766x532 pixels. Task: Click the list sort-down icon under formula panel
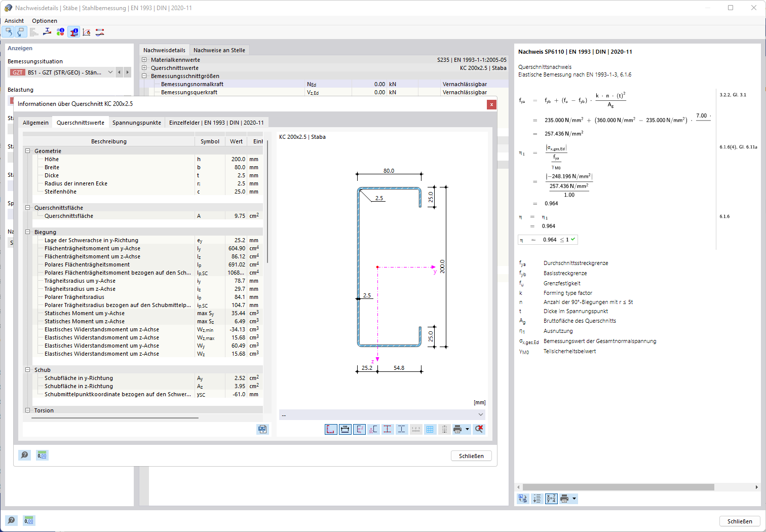point(537,499)
